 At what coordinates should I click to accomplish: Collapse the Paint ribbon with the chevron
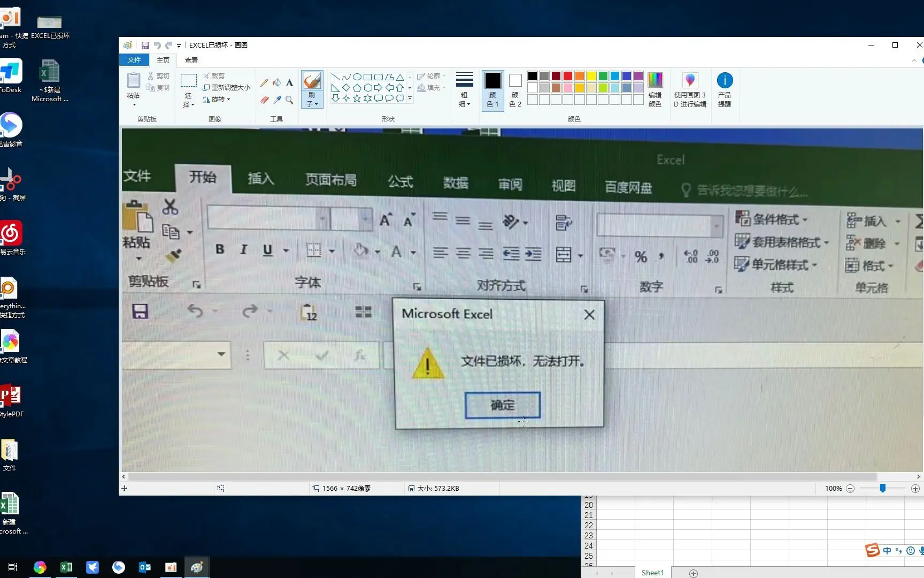point(914,60)
